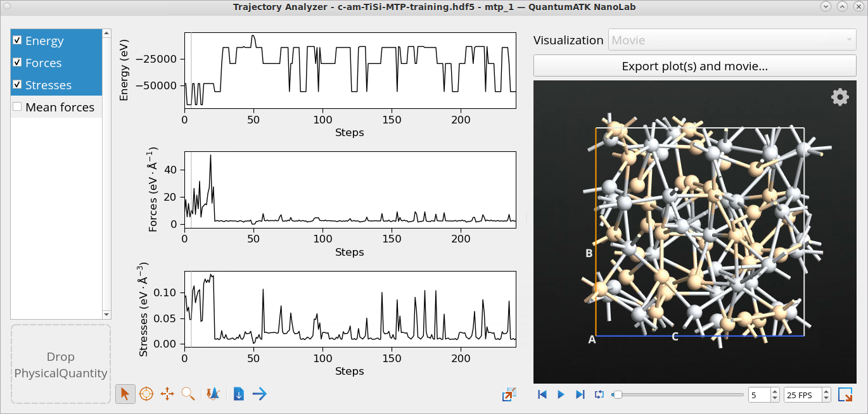868x414 pixels.
Task: Click the blue export-data document icon
Action: [x=239, y=394]
